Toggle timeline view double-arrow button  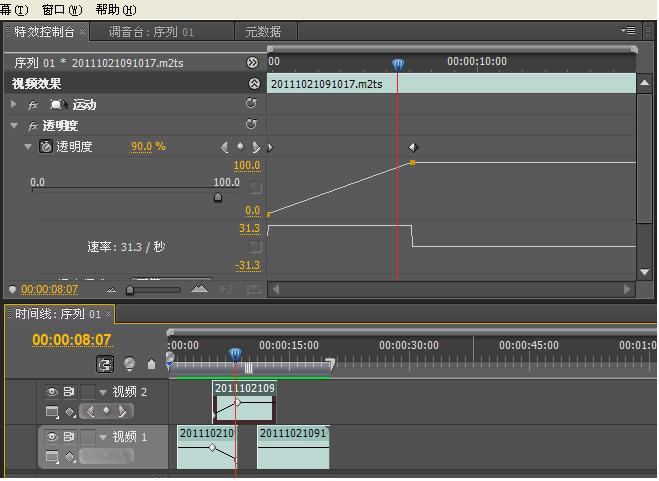(252, 63)
